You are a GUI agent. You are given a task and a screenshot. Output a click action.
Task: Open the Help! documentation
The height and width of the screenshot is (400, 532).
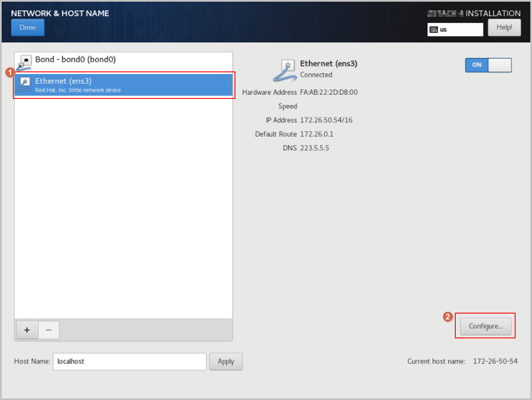(504, 27)
